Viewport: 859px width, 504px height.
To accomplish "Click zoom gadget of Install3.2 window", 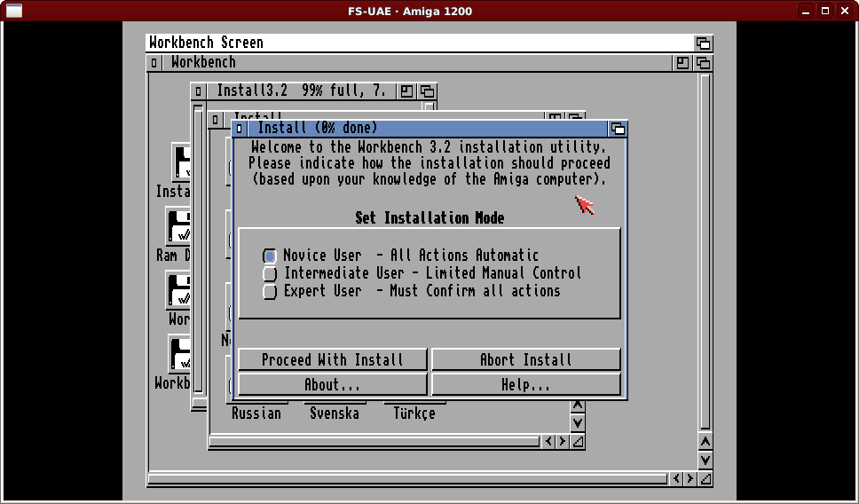I will [x=406, y=91].
